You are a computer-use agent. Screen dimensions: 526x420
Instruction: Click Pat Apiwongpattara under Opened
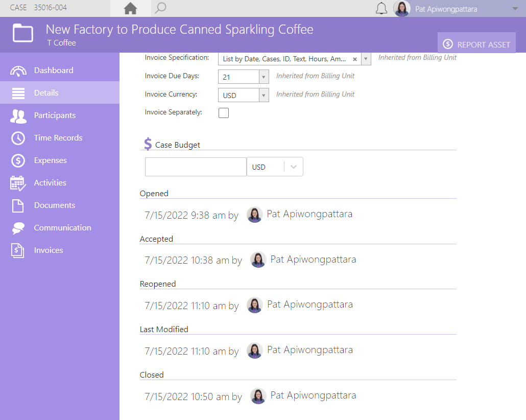click(309, 214)
